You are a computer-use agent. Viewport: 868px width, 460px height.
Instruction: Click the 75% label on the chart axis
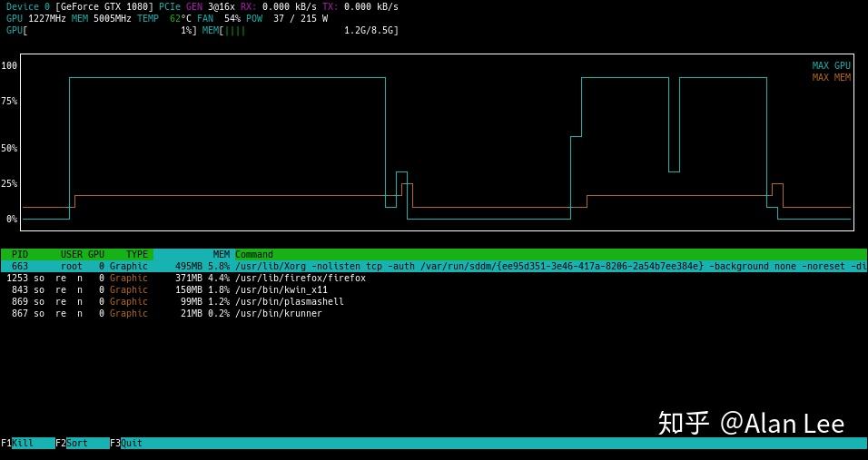pos(9,101)
